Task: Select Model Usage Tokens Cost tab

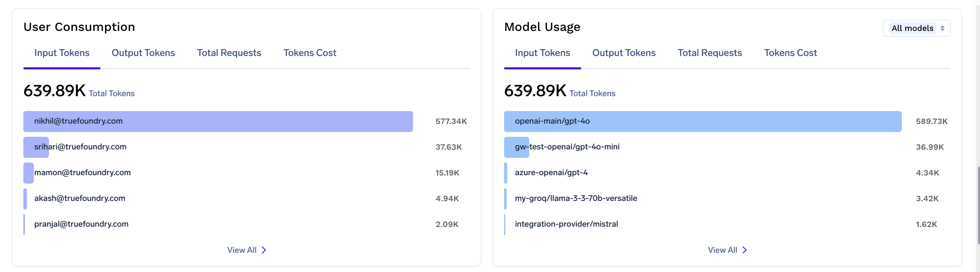Action: pos(791,53)
